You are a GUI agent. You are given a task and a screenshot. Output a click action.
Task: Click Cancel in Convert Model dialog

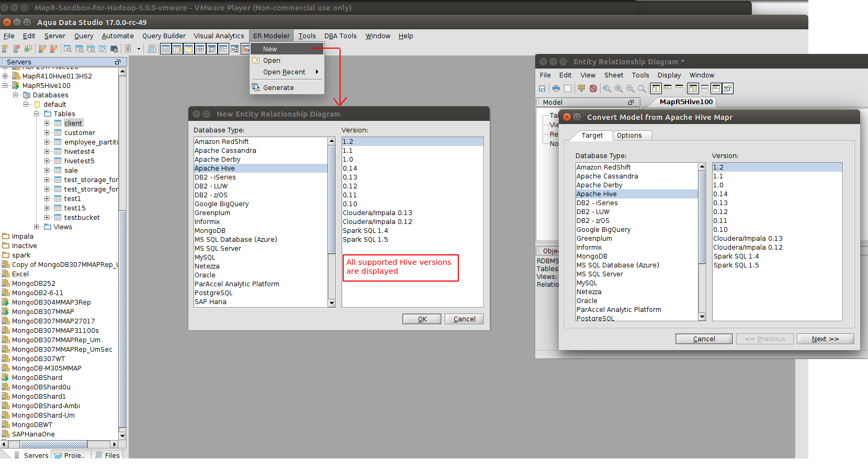pyautogui.click(x=704, y=339)
